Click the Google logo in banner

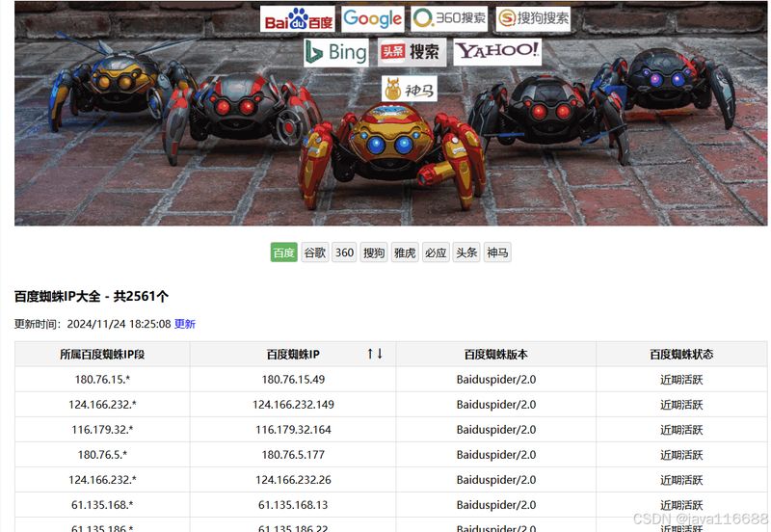click(x=373, y=18)
